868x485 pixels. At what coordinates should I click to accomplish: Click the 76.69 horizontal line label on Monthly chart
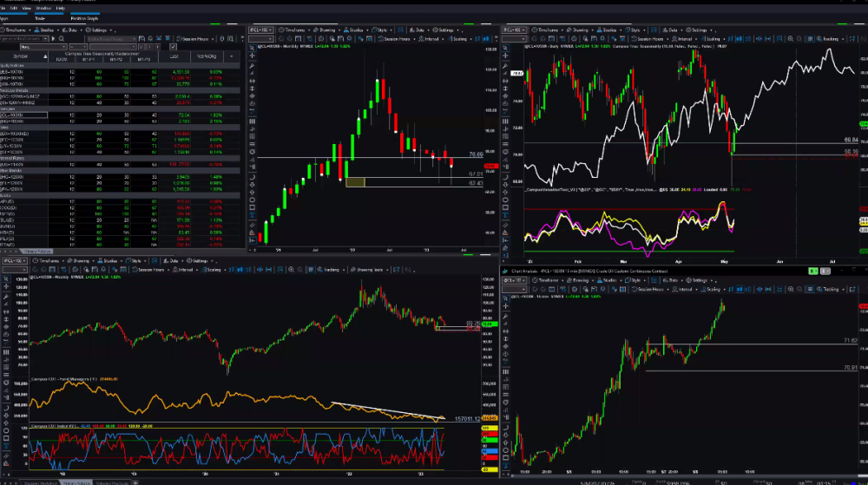pyautogui.click(x=476, y=154)
